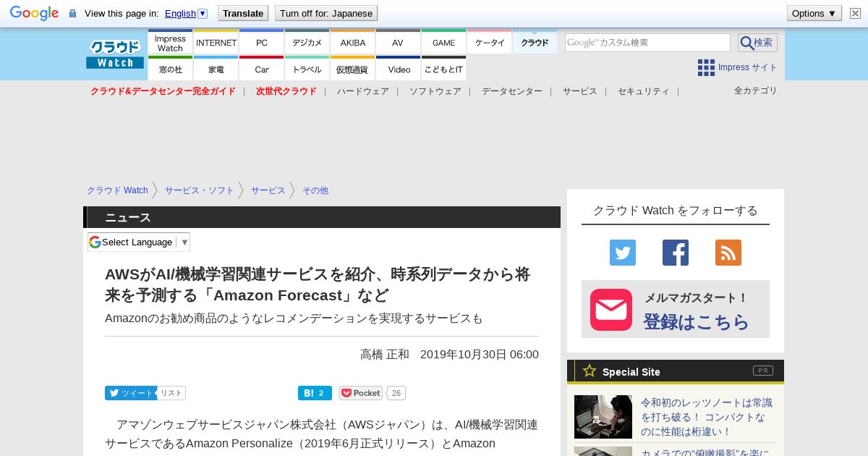The image size is (868, 456).
Task: Turn off translation for Japanese
Action: [x=326, y=13]
